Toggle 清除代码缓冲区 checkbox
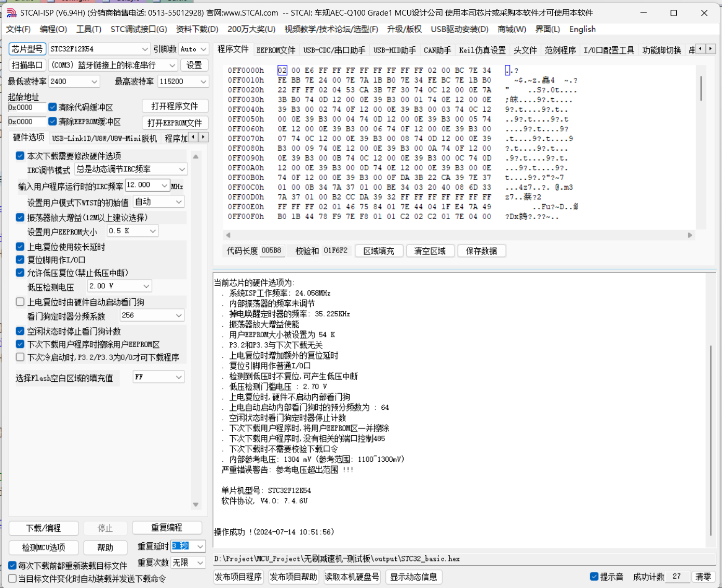The image size is (722, 588). pos(52,107)
